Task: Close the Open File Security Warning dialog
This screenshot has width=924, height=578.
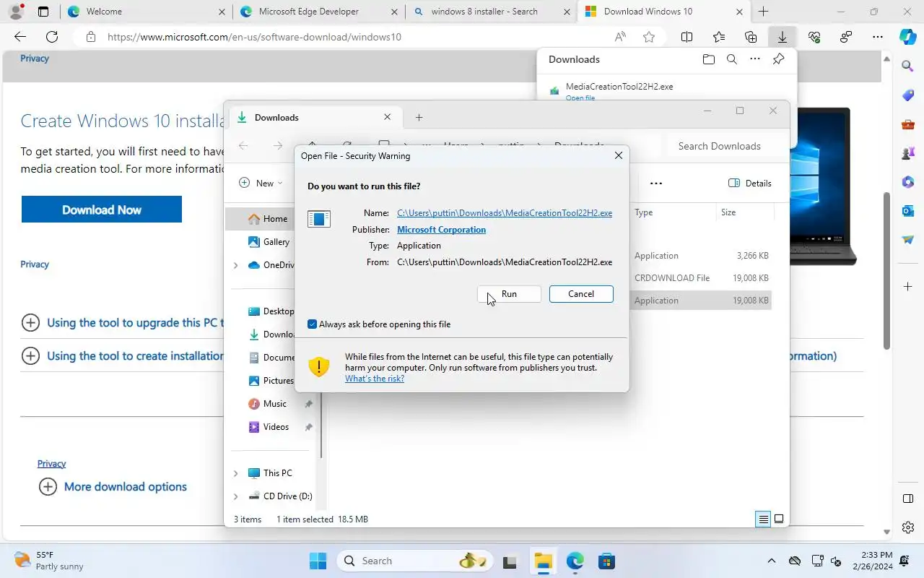Action: pyautogui.click(x=618, y=155)
